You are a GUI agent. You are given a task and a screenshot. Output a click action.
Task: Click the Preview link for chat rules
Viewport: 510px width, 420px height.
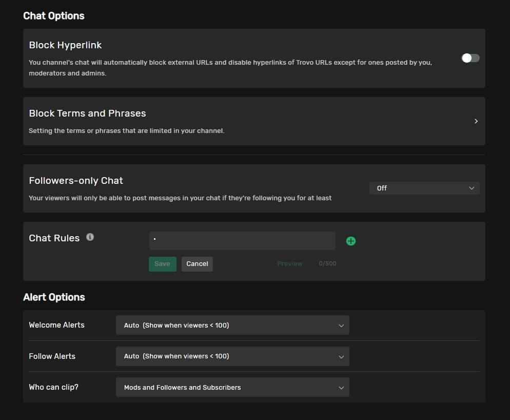[289, 264]
